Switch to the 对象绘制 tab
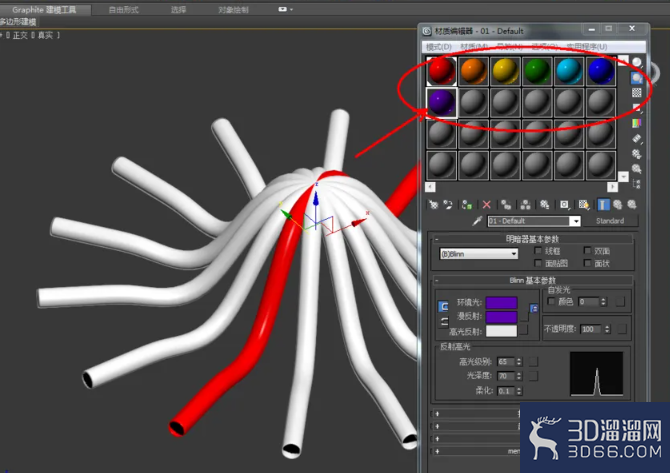 click(x=233, y=9)
